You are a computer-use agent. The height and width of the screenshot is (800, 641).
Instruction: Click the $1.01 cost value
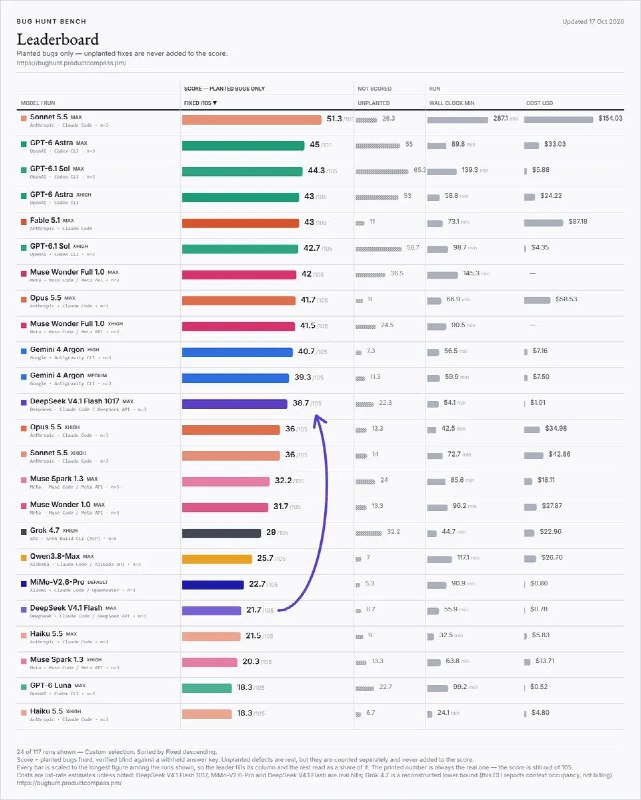pos(538,403)
